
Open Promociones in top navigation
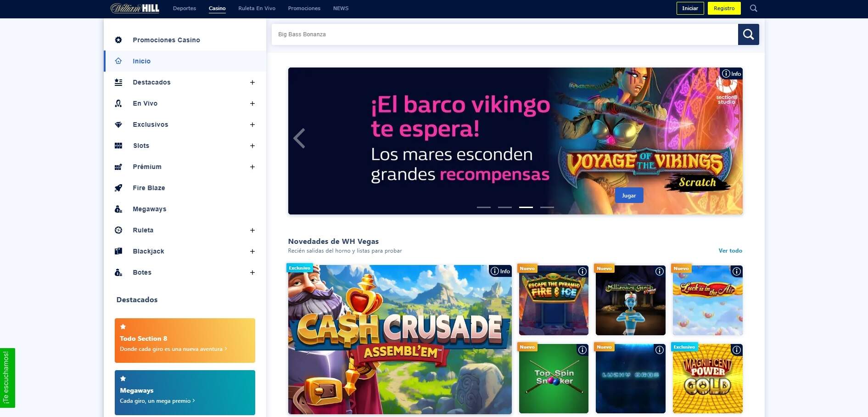coord(304,8)
